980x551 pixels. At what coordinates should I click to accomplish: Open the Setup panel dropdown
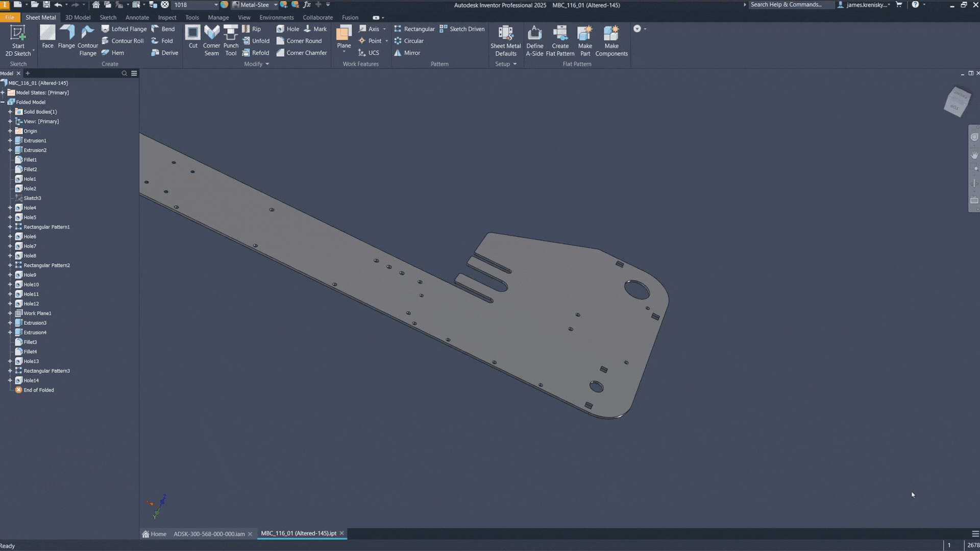(x=506, y=64)
